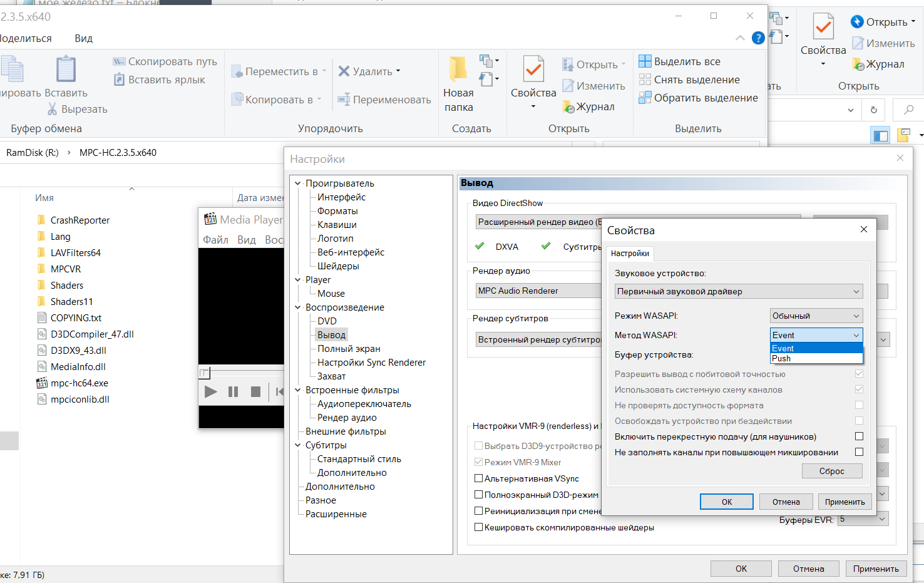The width and height of the screenshot is (924, 583).
Task: Click Применить at the bottom of Настройки window
Action: click(876, 569)
